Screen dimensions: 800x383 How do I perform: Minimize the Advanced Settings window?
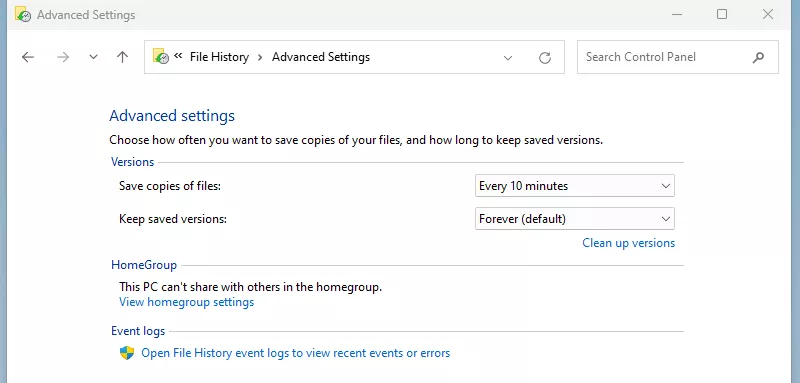point(677,15)
